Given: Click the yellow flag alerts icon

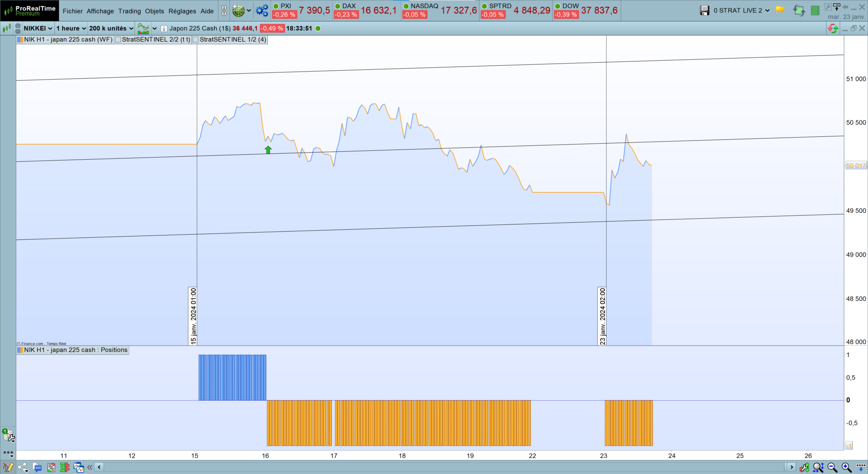Looking at the screenshot, I should pos(780,11).
